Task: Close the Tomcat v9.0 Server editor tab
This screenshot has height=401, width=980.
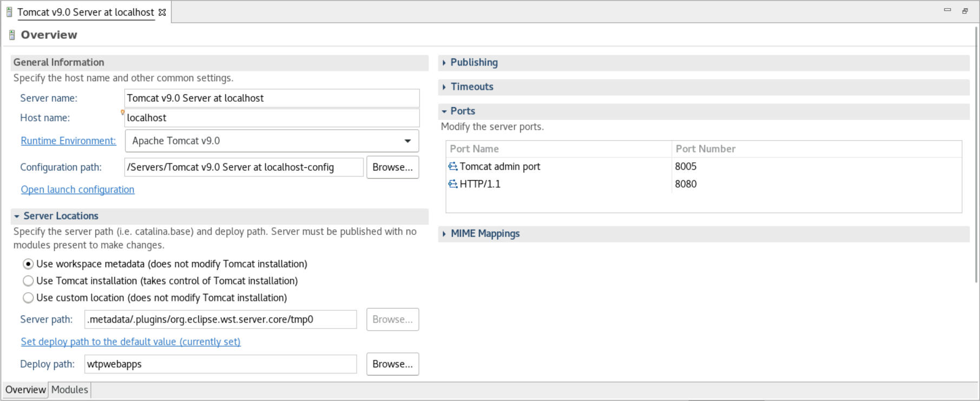Action: [162, 12]
